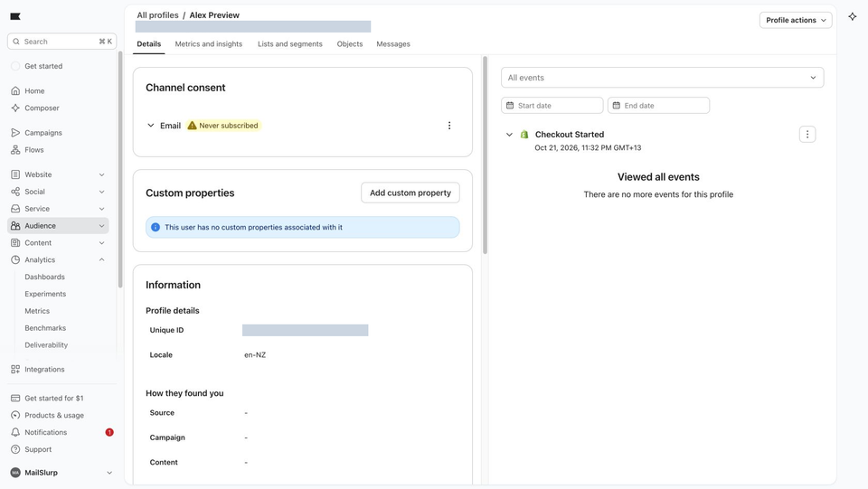The height and width of the screenshot is (489, 868).
Task: Click the Analytics chart icon
Action: pos(15,260)
